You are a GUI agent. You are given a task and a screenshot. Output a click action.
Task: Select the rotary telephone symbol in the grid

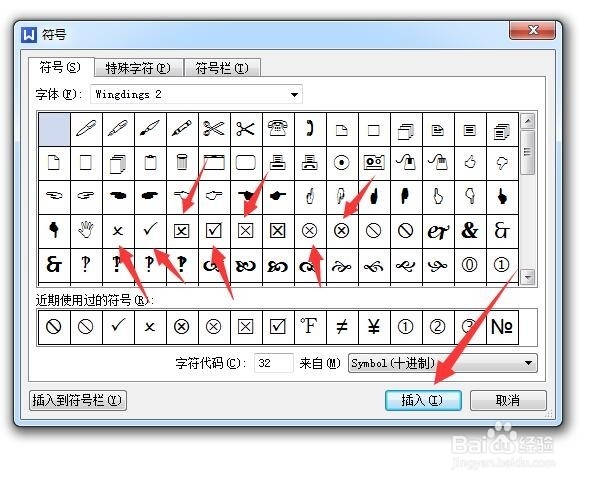point(278,129)
